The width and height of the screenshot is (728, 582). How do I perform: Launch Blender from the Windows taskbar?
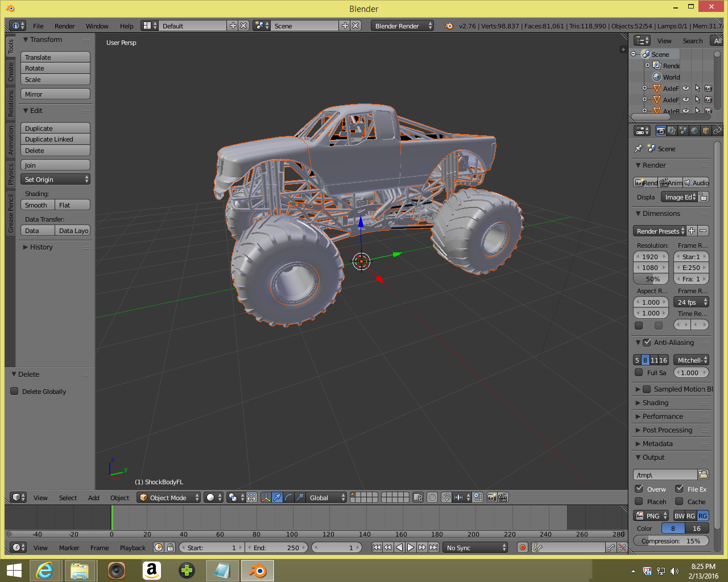(x=258, y=570)
